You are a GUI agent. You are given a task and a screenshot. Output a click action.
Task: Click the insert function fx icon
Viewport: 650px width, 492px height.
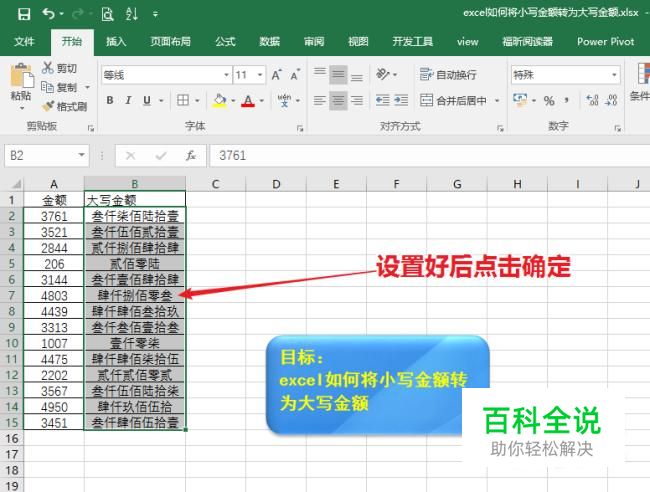pos(191,156)
